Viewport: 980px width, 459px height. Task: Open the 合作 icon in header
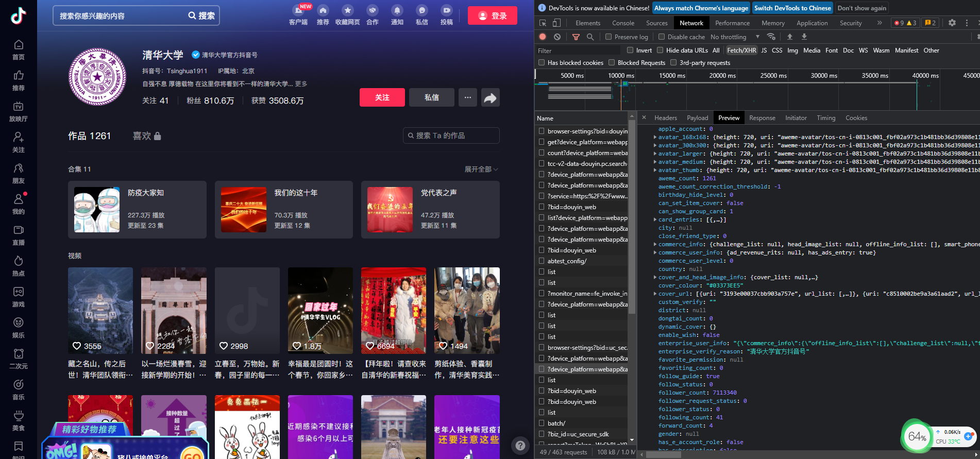373,10
